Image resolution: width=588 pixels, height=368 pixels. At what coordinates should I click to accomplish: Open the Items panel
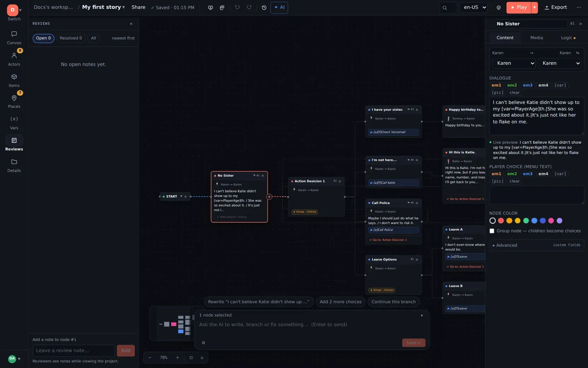tap(14, 80)
